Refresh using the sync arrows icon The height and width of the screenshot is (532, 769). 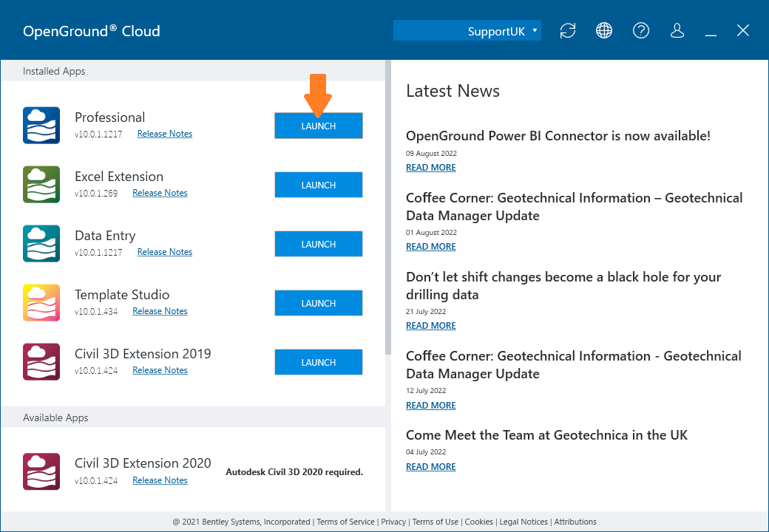[x=567, y=31]
